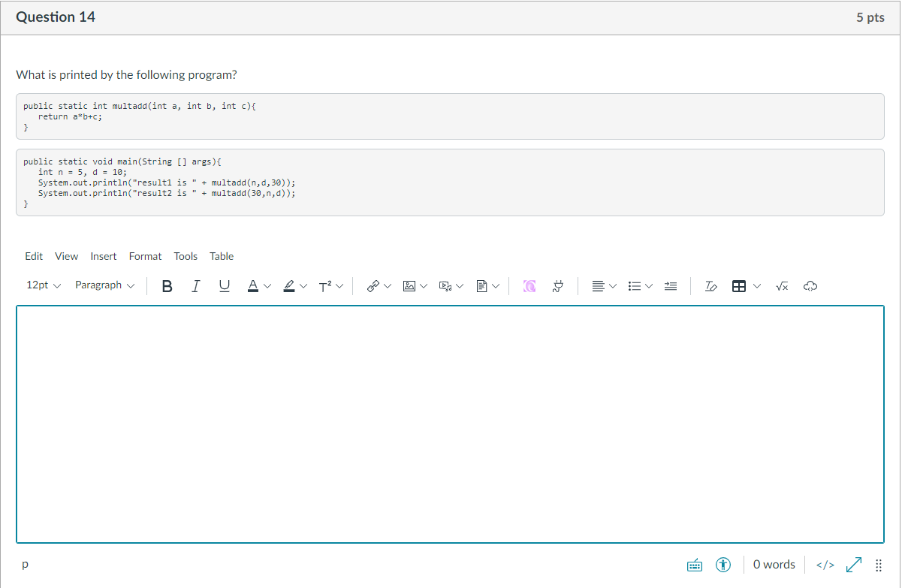Click the highlight color marker button
The image size is (902, 588).
pyautogui.click(x=289, y=285)
